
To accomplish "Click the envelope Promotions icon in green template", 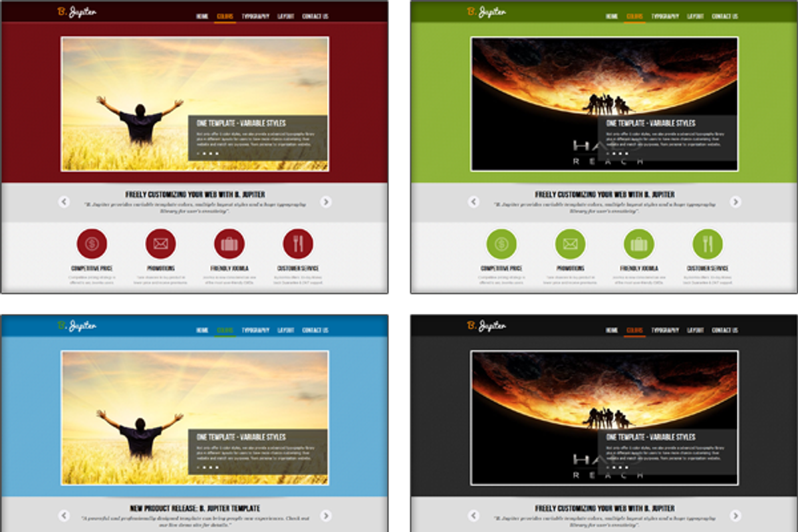I will [x=571, y=244].
